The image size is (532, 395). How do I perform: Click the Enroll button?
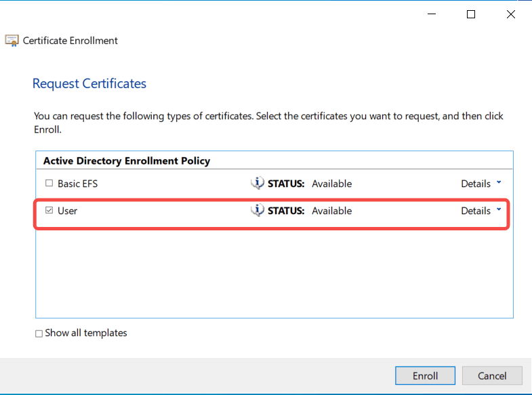(x=425, y=375)
